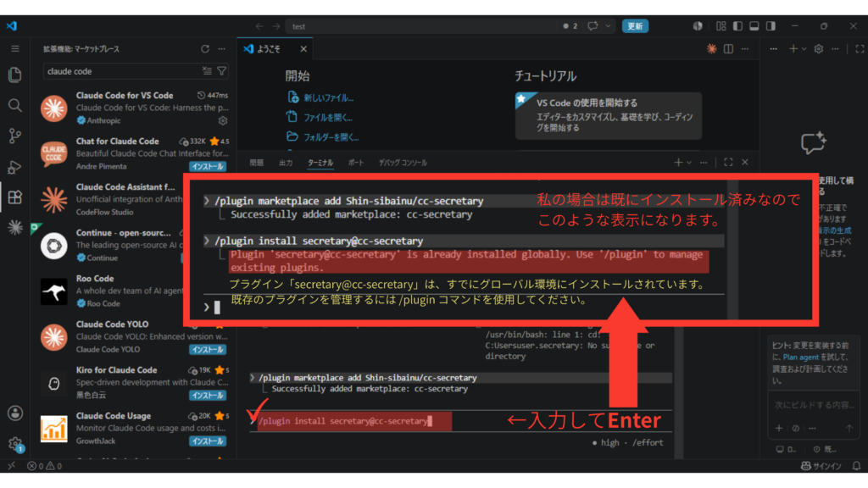Screen dimensions: 868x488
Task: Go back with the navigation arrow
Action: click(259, 26)
